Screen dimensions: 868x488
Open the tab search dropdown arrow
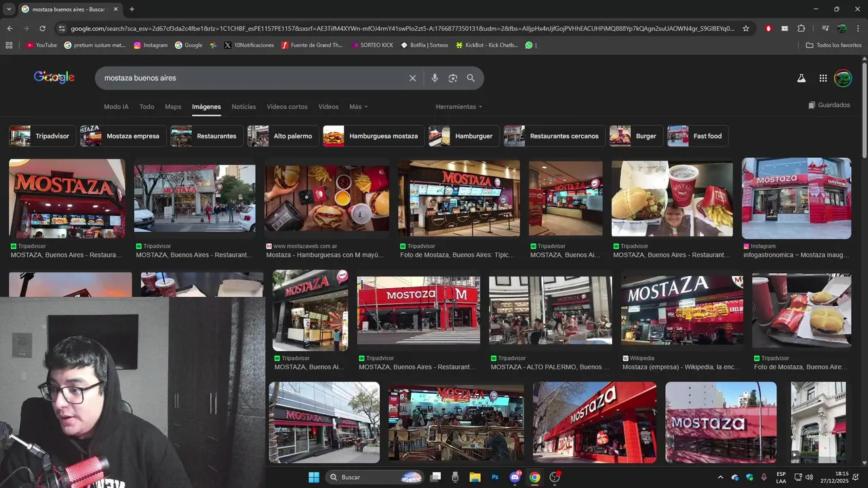click(8, 9)
